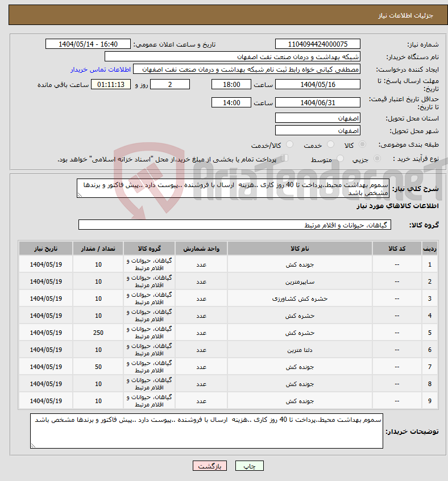Click the جزئیات اطلاعات نیاز page header

point(405,15)
